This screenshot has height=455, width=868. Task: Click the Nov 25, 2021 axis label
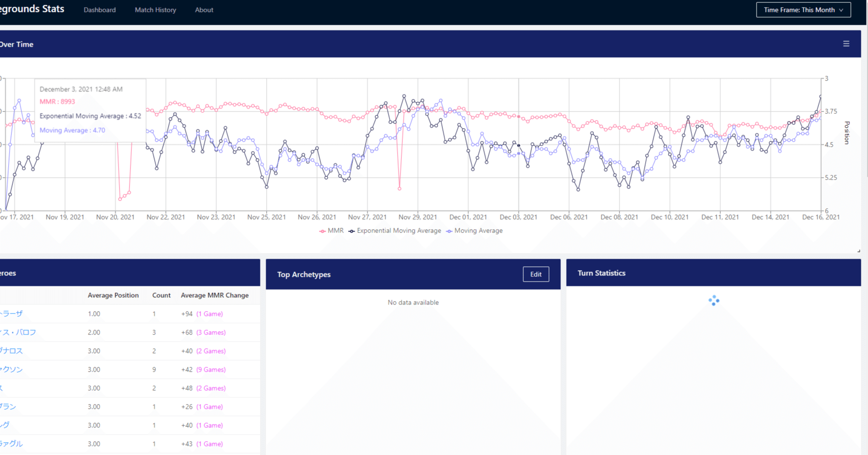pos(267,217)
